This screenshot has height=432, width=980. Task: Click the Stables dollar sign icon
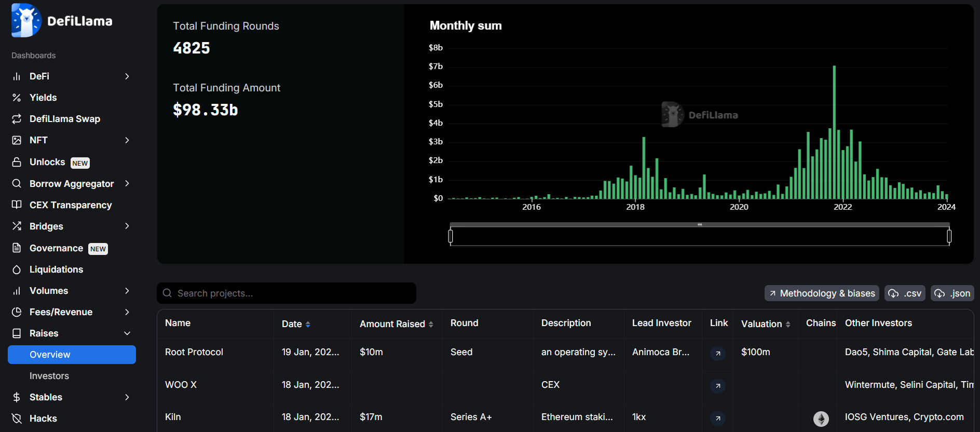[17, 397]
